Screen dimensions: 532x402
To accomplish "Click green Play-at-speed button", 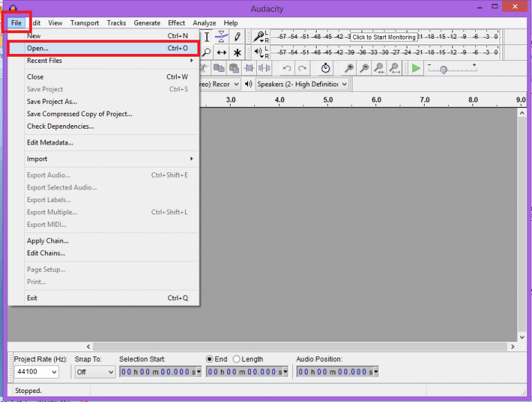I will [x=416, y=68].
